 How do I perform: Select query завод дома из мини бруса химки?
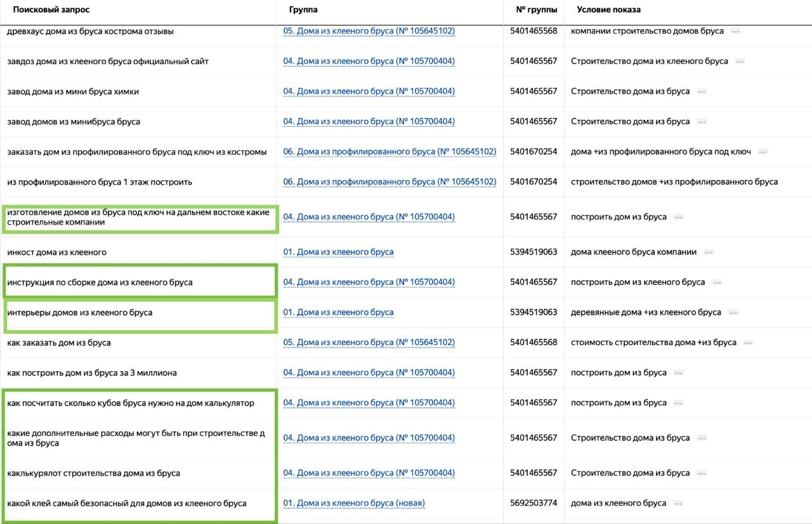(x=73, y=91)
